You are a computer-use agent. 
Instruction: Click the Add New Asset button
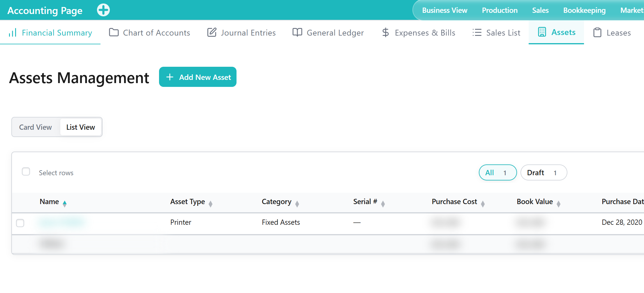(198, 77)
